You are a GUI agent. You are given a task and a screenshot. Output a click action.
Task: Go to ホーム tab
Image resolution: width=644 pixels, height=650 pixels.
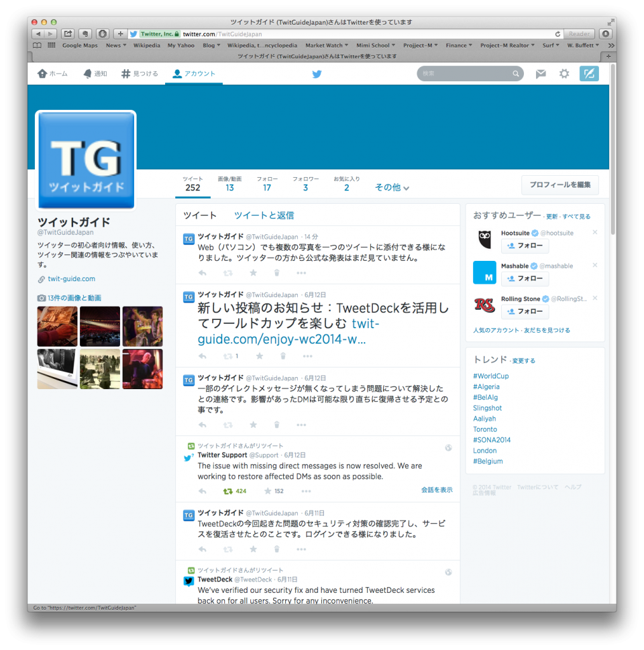(52, 74)
